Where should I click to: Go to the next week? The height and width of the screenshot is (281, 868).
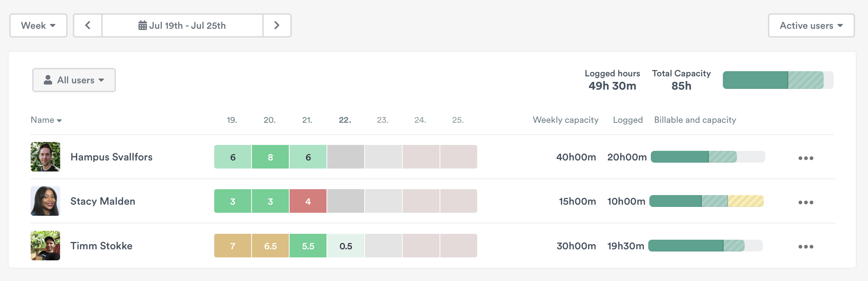(277, 25)
